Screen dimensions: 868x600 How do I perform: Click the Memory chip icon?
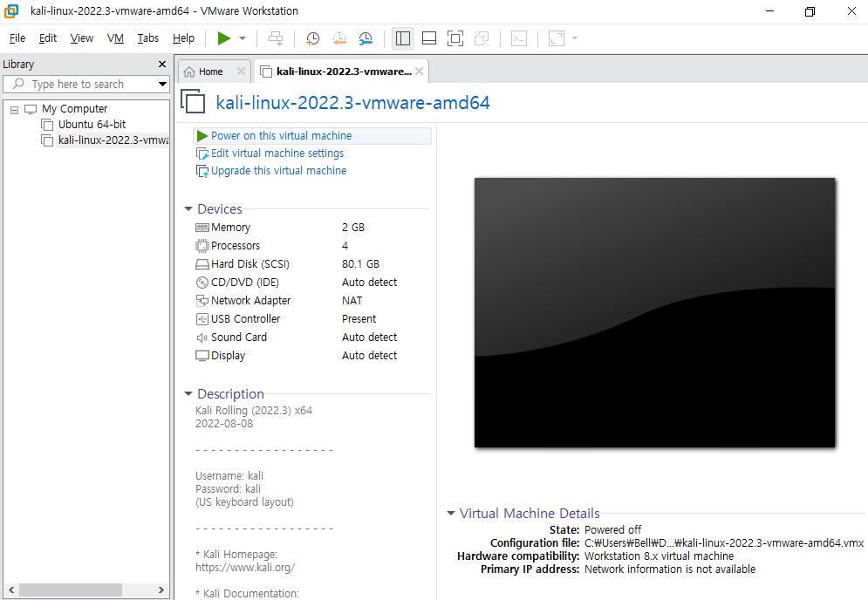(202, 228)
